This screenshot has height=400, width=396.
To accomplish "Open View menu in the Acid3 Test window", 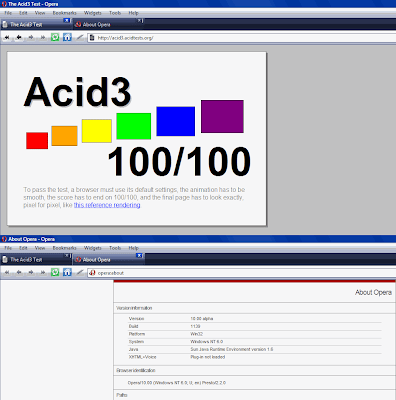I will pos(40,13).
